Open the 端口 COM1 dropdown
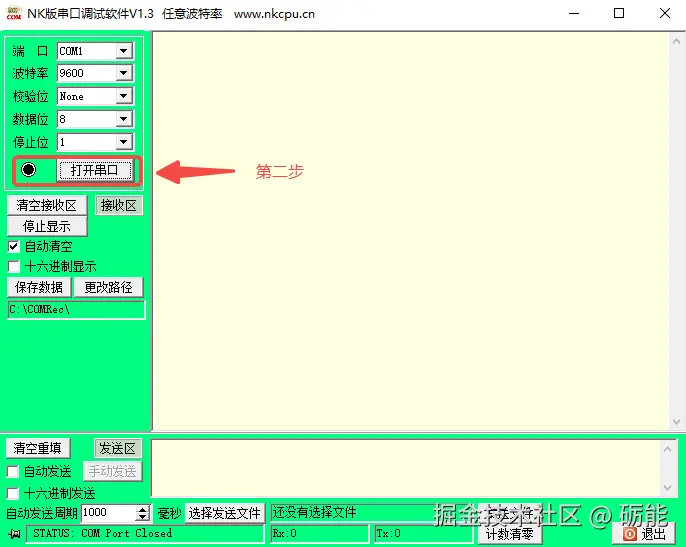The height and width of the screenshot is (547, 686). (124, 51)
